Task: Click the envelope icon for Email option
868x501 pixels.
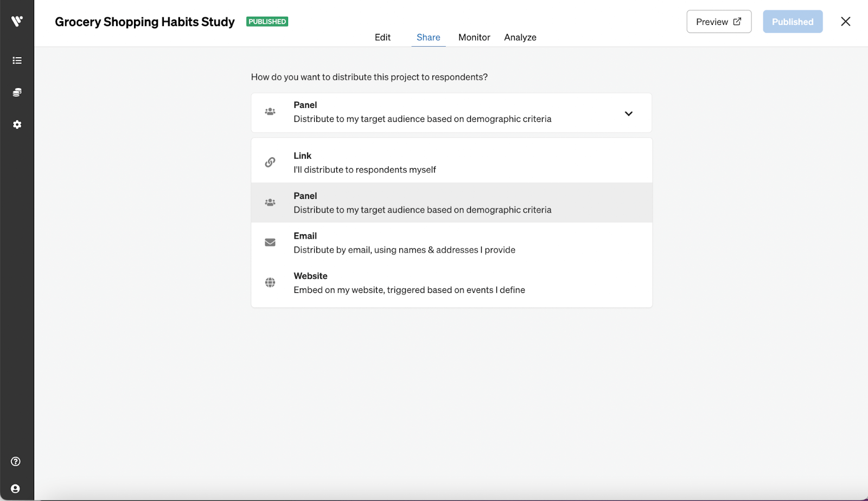Action: (270, 242)
